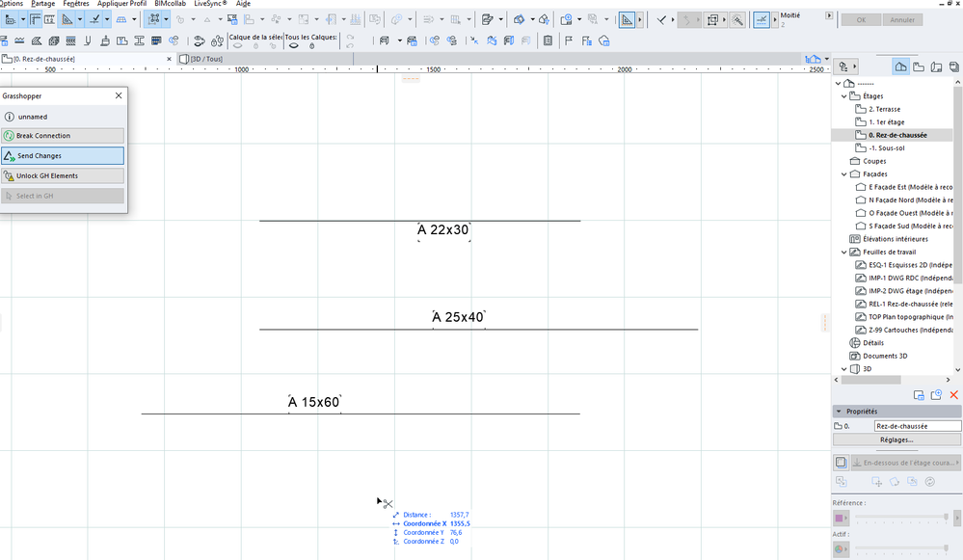Click the lock icon under Tous les Calques

312,46
